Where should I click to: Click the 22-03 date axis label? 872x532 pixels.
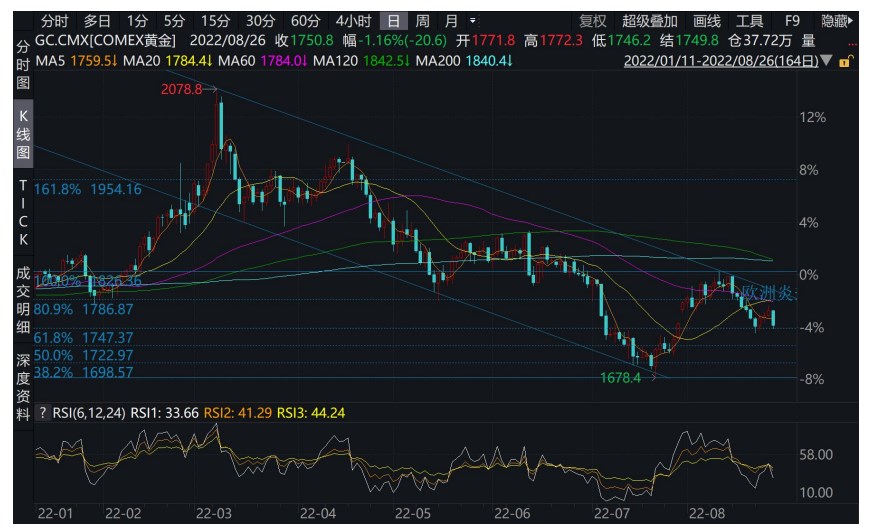[x=214, y=514]
